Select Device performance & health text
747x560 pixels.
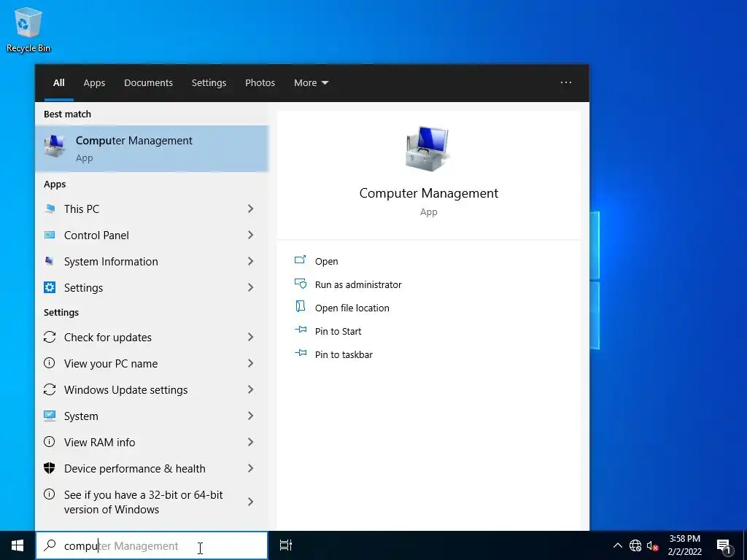point(135,468)
